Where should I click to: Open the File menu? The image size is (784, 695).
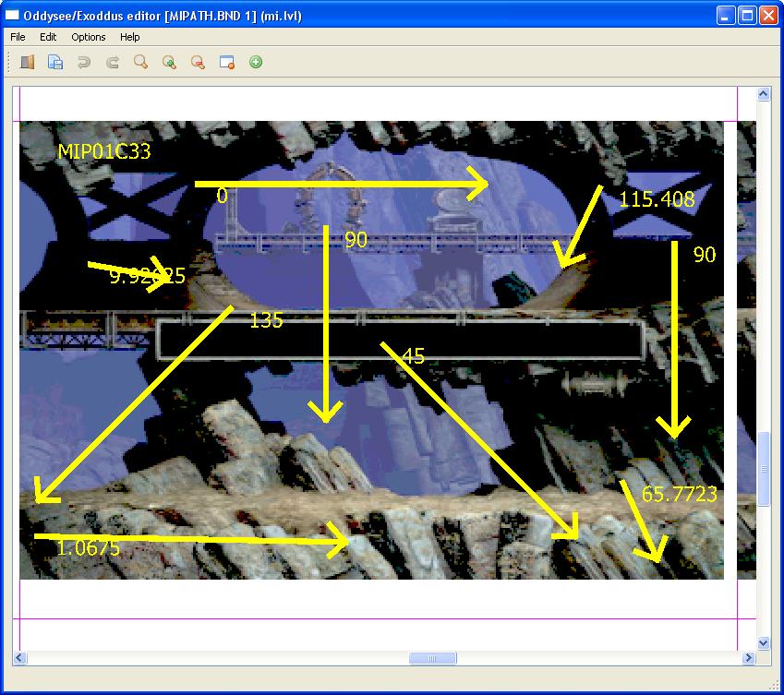coord(18,37)
